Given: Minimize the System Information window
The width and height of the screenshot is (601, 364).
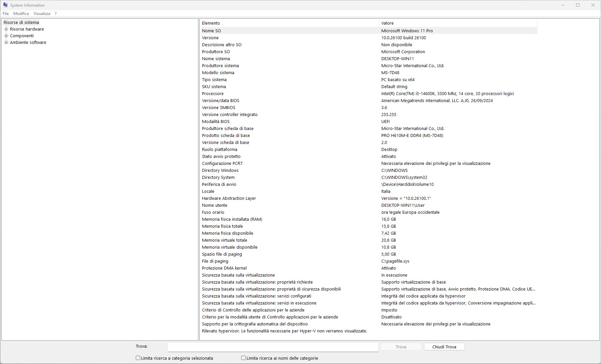Looking at the screenshot, I should tap(563, 5).
